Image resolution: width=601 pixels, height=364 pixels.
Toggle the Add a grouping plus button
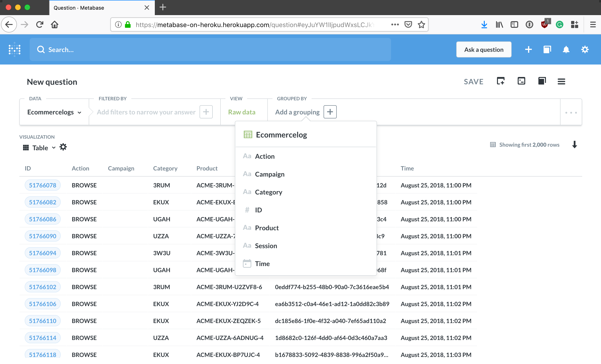(x=330, y=112)
